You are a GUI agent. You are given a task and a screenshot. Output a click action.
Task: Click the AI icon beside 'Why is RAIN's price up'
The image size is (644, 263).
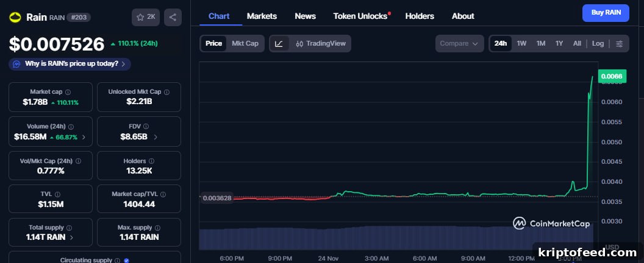pos(17,64)
